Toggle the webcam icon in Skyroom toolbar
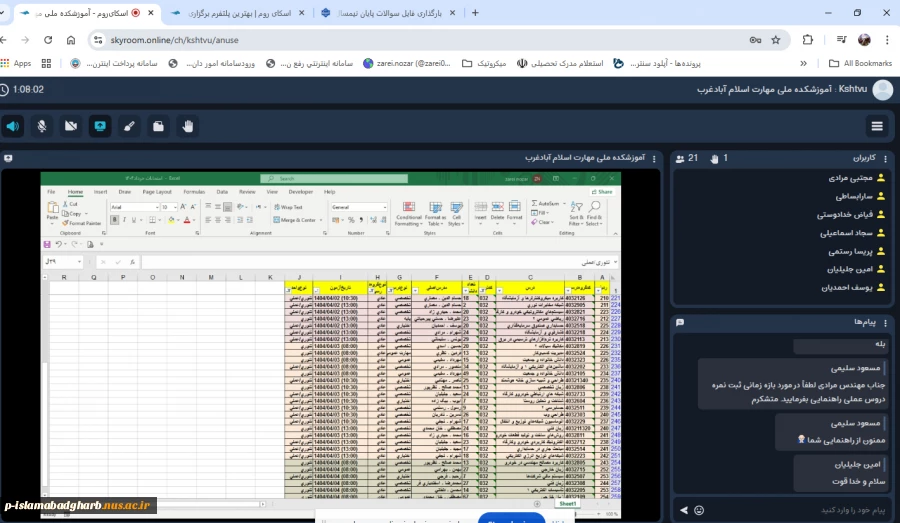The width and height of the screenshot is (900, 523). pyautogui.click(x=71, y=126)
